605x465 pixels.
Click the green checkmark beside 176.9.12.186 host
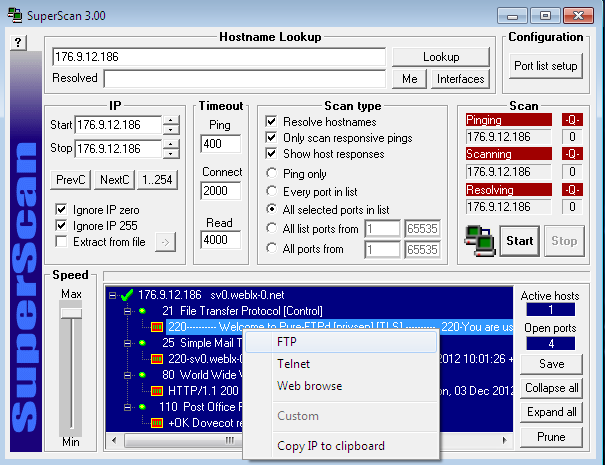(x=127, y=296)
